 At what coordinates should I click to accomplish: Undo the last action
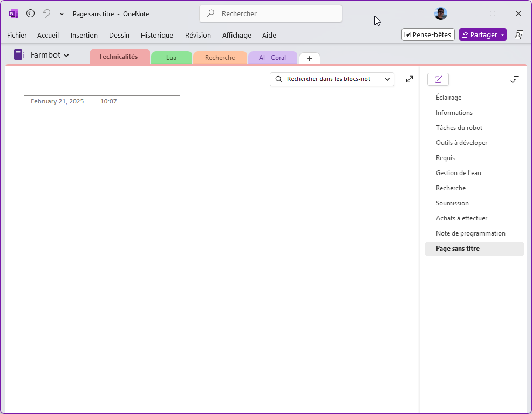click(x=46, y=13)
